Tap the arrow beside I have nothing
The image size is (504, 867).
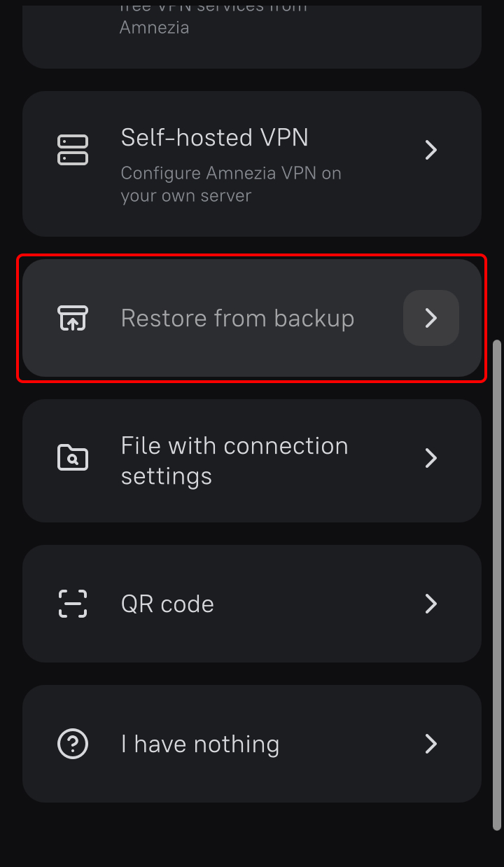point(431,744)
